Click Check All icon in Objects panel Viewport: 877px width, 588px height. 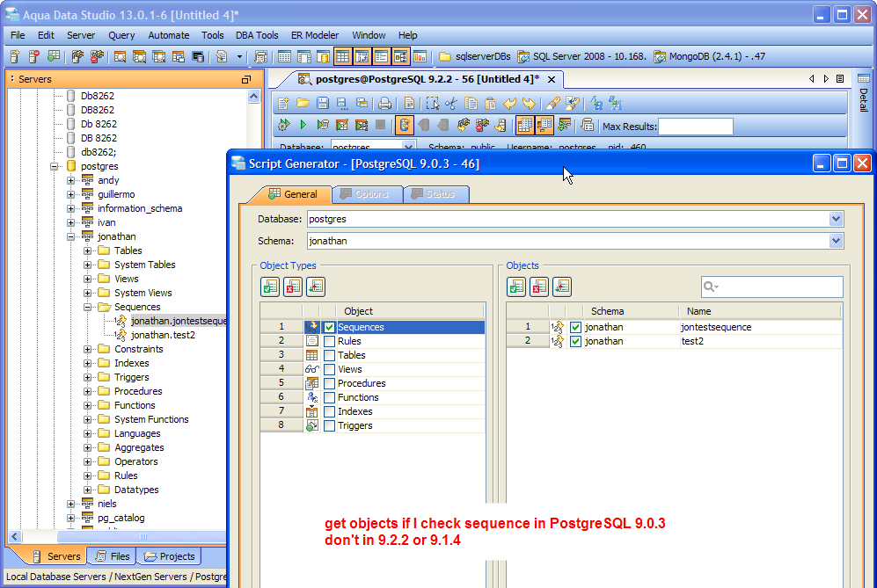[x=516, y=287]
